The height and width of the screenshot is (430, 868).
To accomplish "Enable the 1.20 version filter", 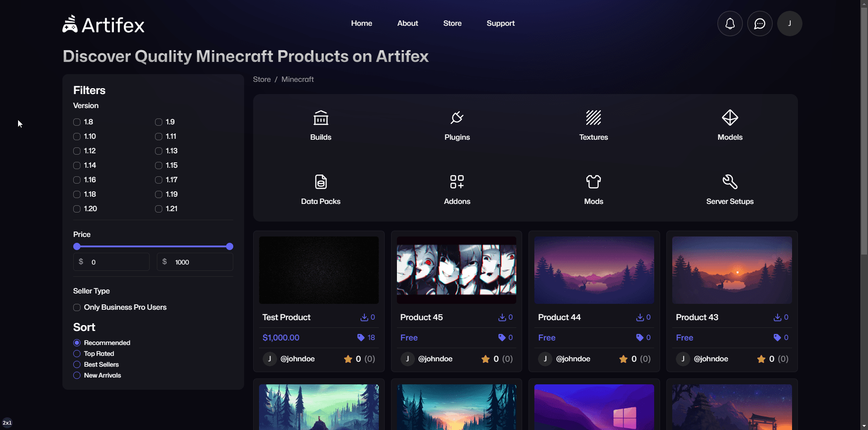I will click(77, 208).
